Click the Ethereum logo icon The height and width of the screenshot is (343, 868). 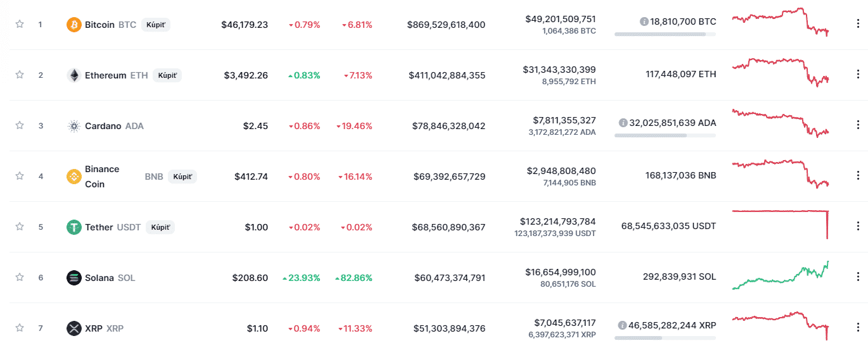[x=74, y=75]
